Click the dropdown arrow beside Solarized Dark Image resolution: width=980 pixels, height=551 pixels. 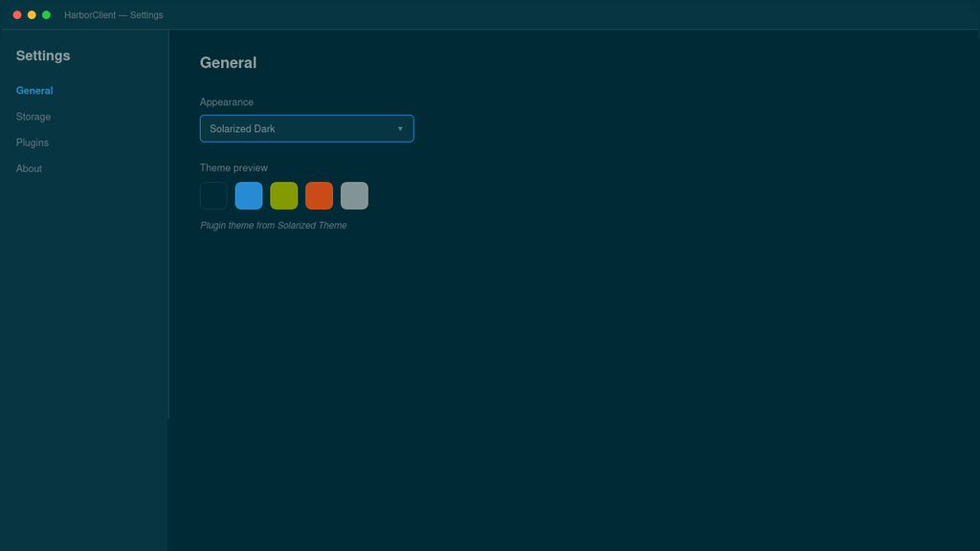(x=400, y=129)
